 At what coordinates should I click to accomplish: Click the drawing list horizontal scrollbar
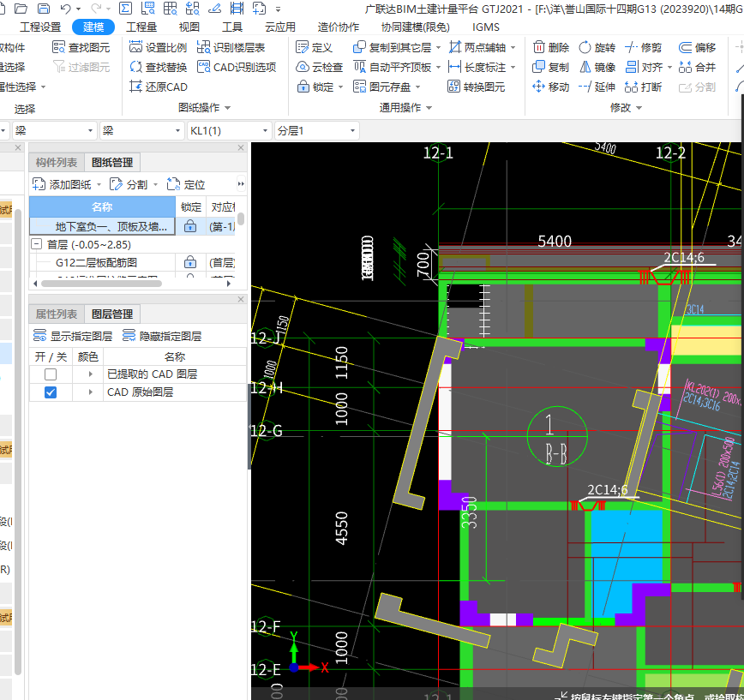101,284
